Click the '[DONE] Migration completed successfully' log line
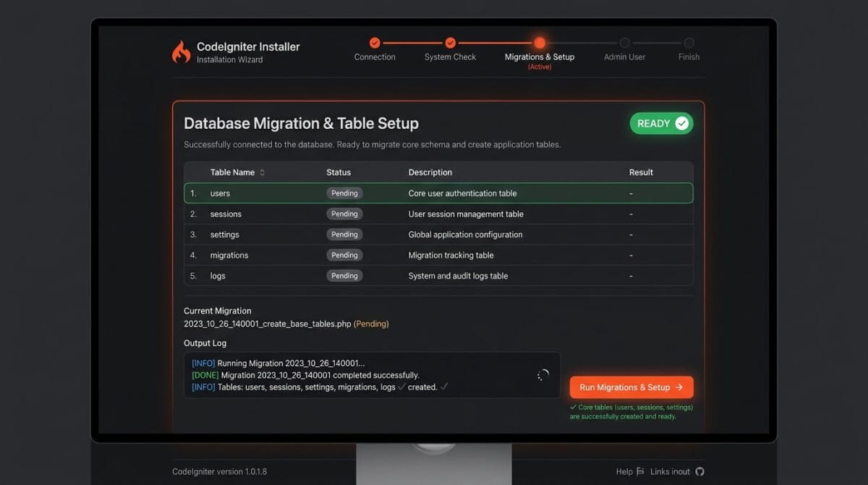868x485 pixels. click(305, 375)
